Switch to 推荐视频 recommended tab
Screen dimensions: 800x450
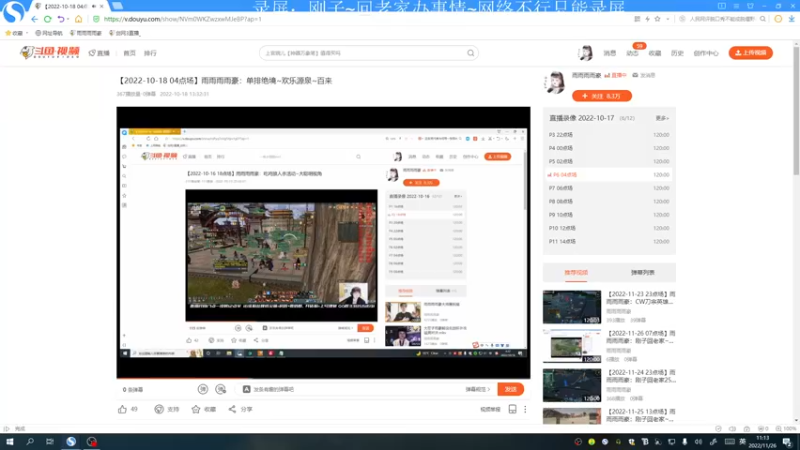(576, 272)
